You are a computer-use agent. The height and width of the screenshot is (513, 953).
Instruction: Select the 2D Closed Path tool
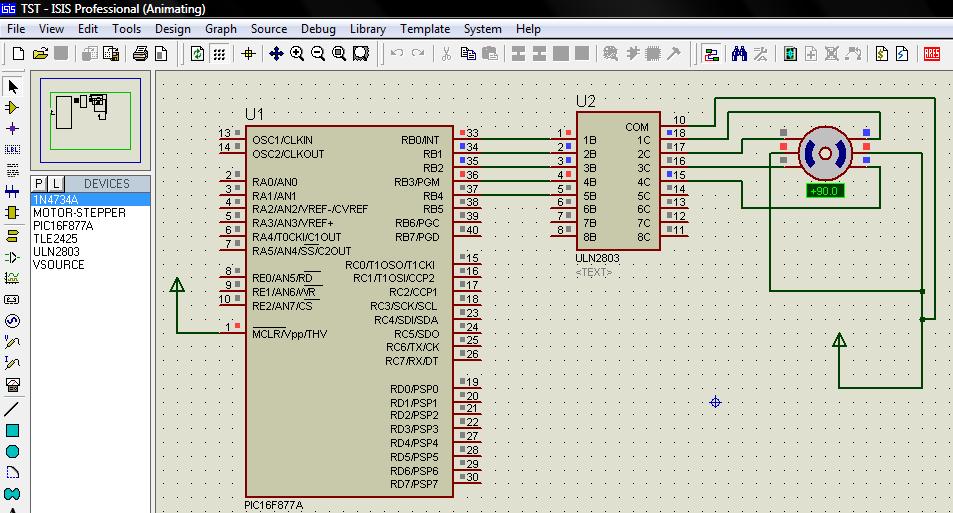[12, 494]
